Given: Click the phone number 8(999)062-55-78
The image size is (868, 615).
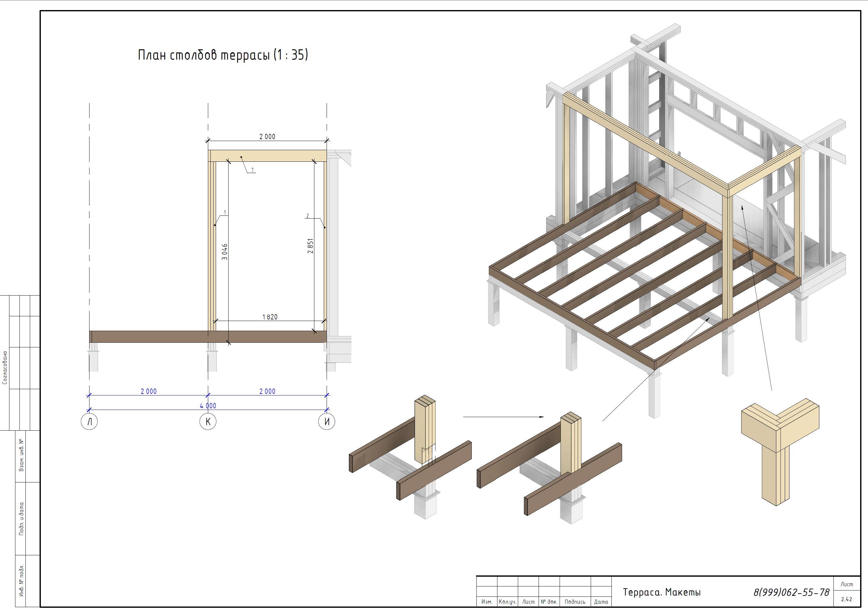Looking at the screenshot, I should pos(791,592).
